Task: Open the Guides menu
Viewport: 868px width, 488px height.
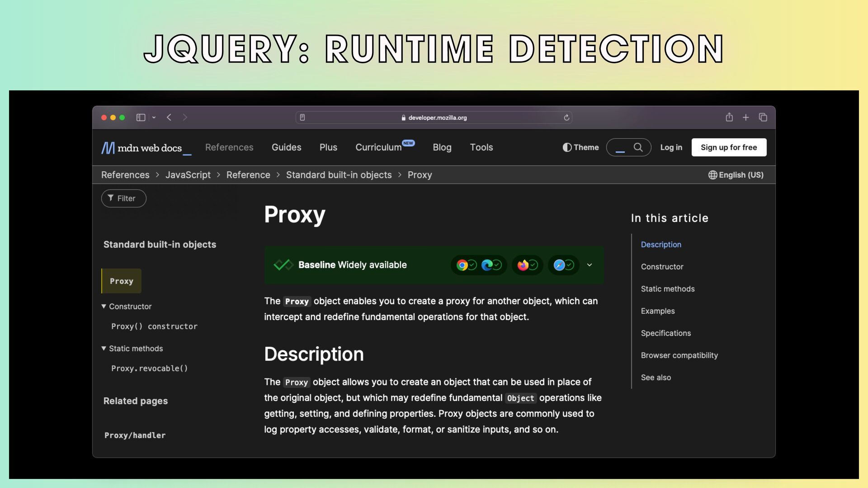Action: click(286, 147)
